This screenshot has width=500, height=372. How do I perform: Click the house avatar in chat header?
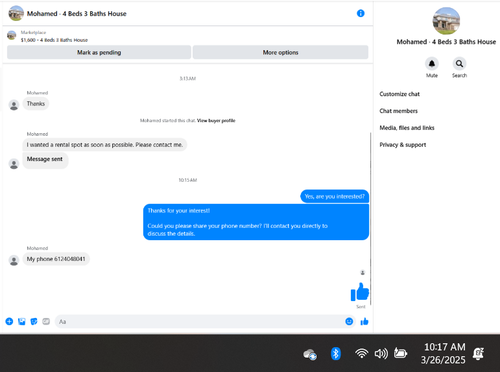click(x=16, y=13)
